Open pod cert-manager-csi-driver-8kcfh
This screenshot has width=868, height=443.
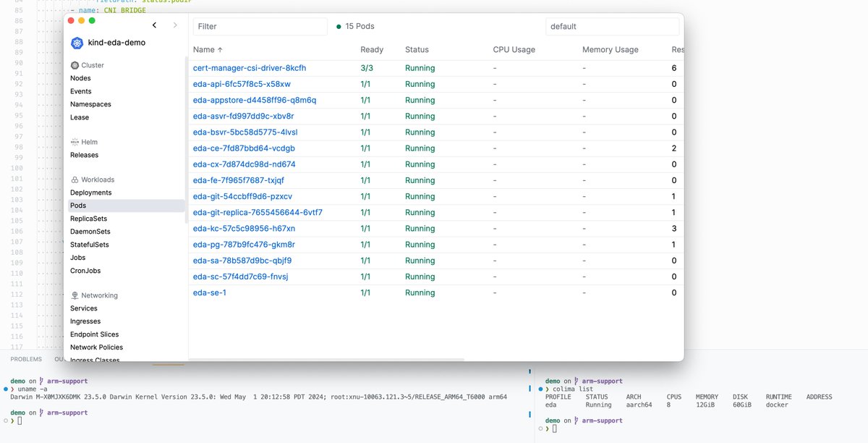pos(250,68)
